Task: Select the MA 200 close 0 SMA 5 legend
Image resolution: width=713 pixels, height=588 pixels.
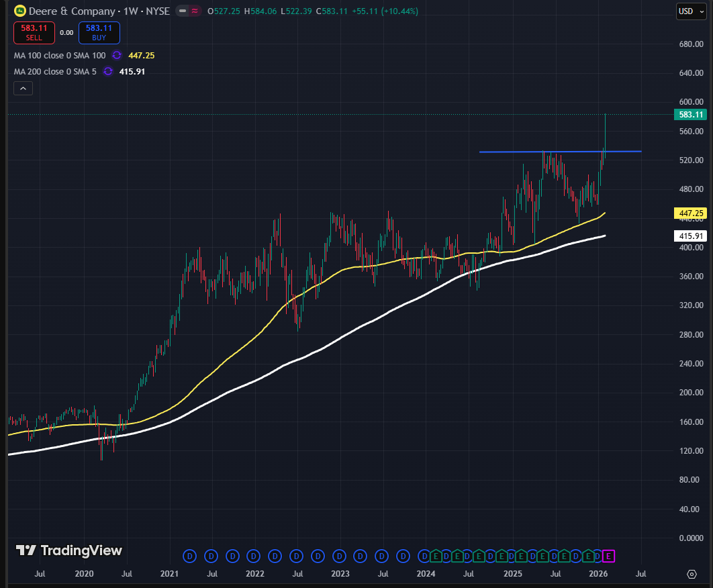Action: tap(55, 71)
